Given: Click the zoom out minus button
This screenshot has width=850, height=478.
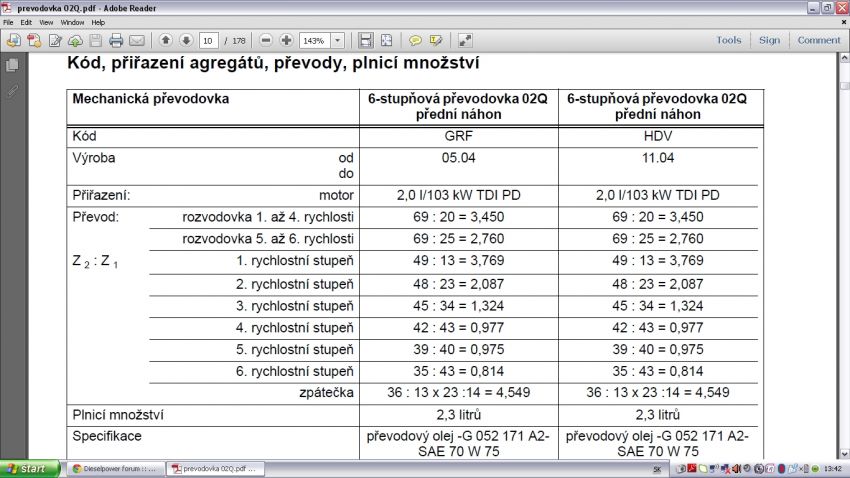Looking at the screenshot, I should tap(266, 41).
